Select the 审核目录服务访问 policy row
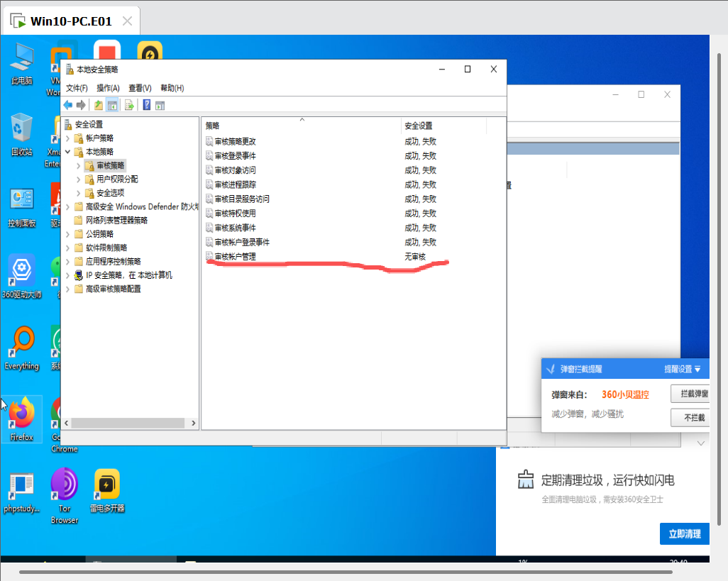 pos(345,199)
